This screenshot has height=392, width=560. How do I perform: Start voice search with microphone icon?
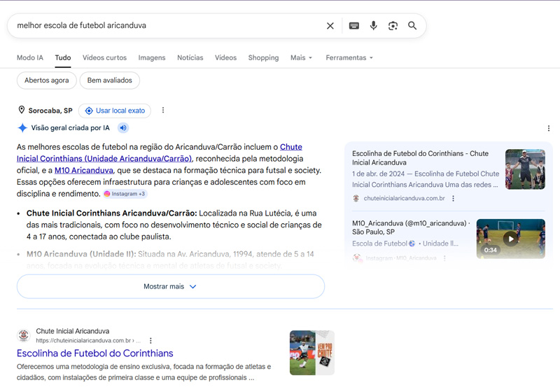(374, 26)
